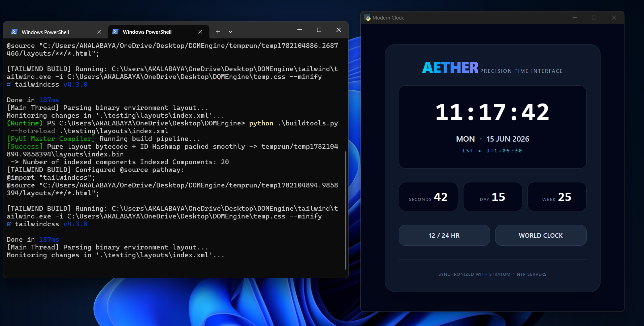Click the AETHER logo text
Viewport: 644px width, 326px height.
[x=450, y=68]
